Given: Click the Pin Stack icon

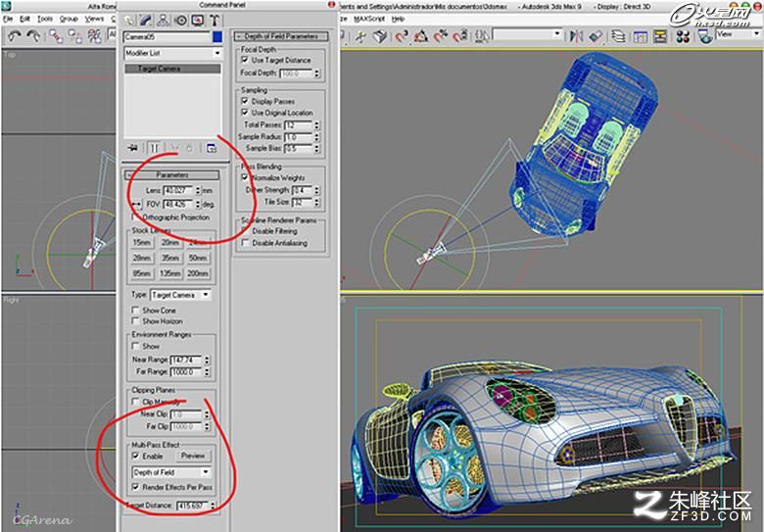Looking at the screenshot, I should (132, 148).
